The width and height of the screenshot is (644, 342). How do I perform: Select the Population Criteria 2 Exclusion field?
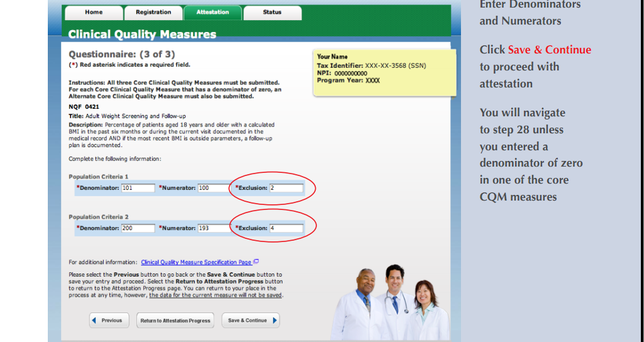point(286,228)
